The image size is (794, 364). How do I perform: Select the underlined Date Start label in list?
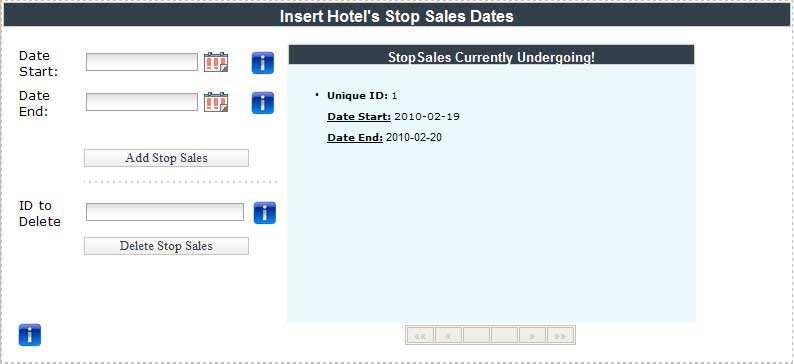coord(359,116)
